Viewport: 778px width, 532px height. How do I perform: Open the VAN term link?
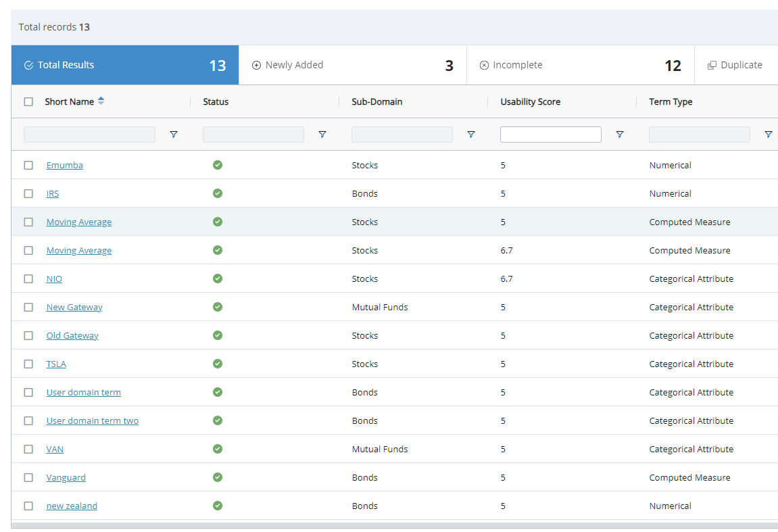point(55,449)
